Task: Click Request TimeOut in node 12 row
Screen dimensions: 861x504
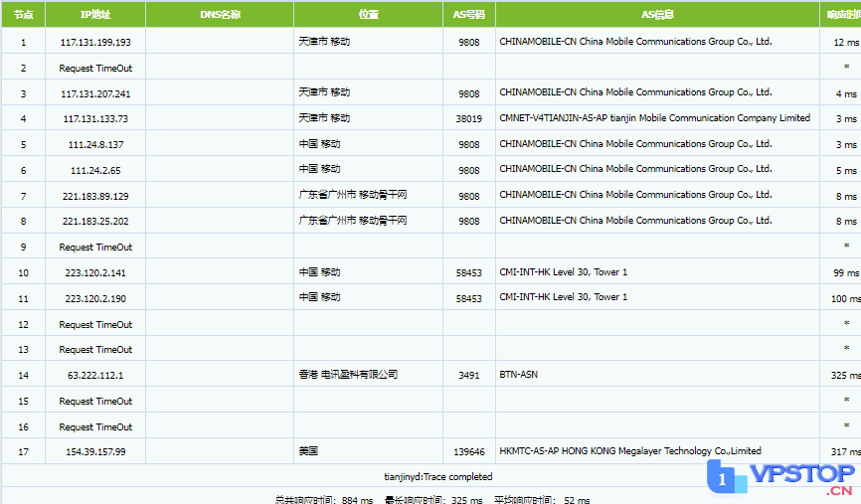Action: tap(95, 324)
